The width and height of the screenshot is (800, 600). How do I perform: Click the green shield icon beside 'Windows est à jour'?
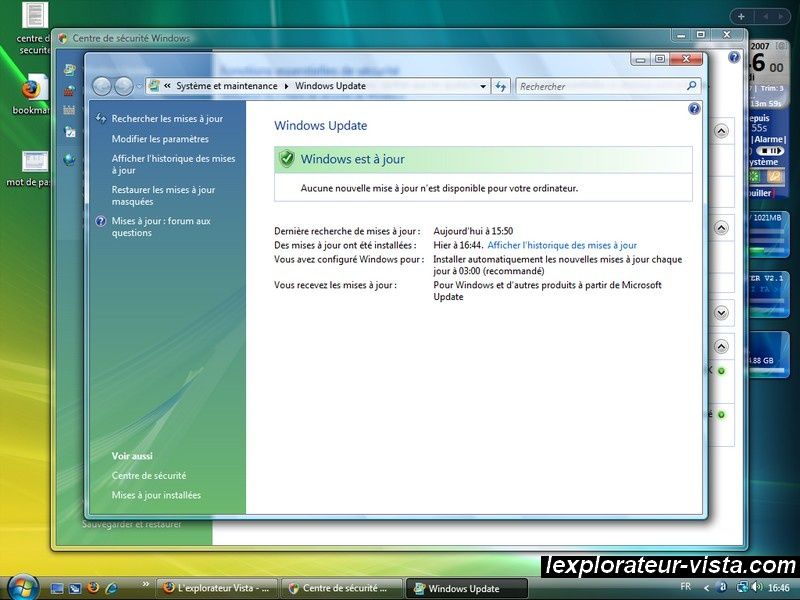click(287, 159)
